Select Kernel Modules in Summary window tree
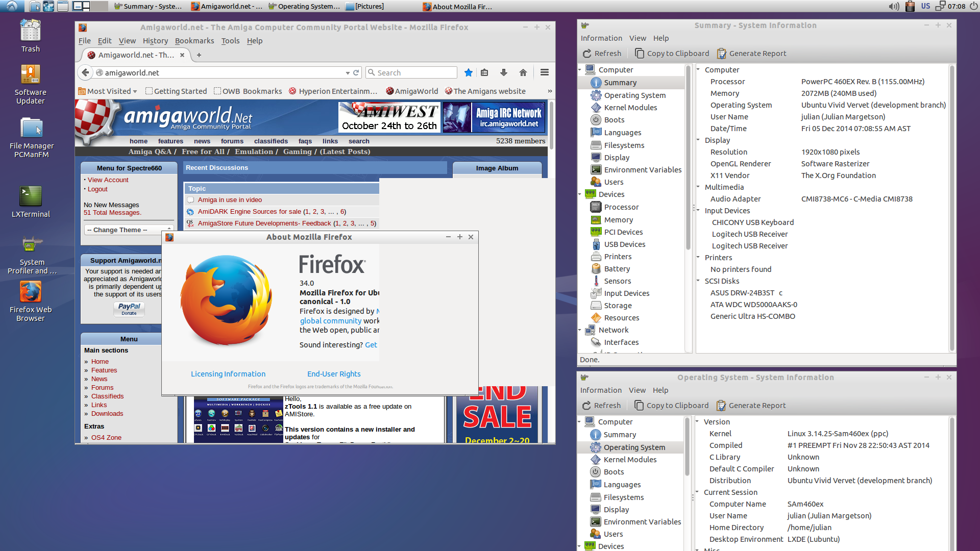This screenshot has height=551, width=980. 630,108
